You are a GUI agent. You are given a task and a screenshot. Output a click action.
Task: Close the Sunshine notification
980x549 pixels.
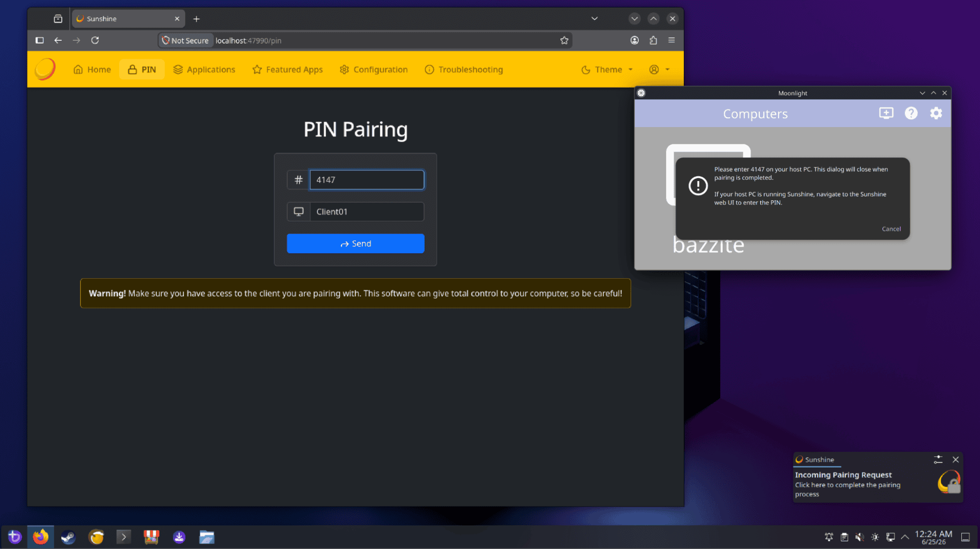click(955, 460)
